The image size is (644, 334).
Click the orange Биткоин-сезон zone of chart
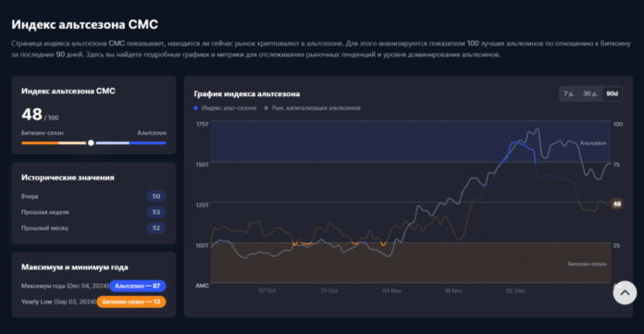(411, 263)
